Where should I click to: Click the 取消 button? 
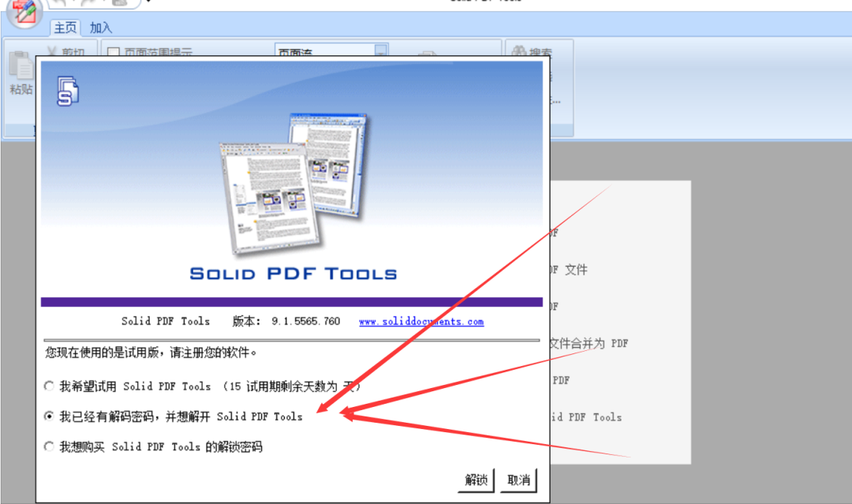518,480
